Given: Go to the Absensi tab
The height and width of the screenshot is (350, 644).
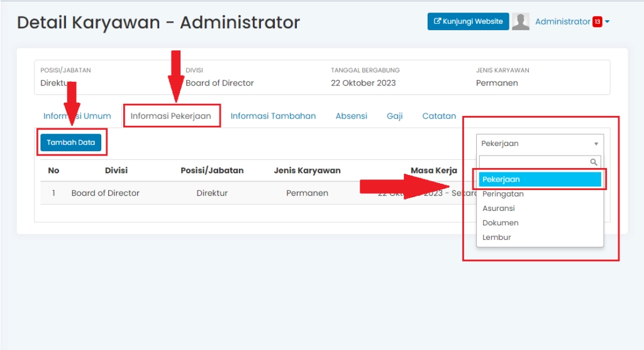Looking at the screenshot, I should pos(351,116).
